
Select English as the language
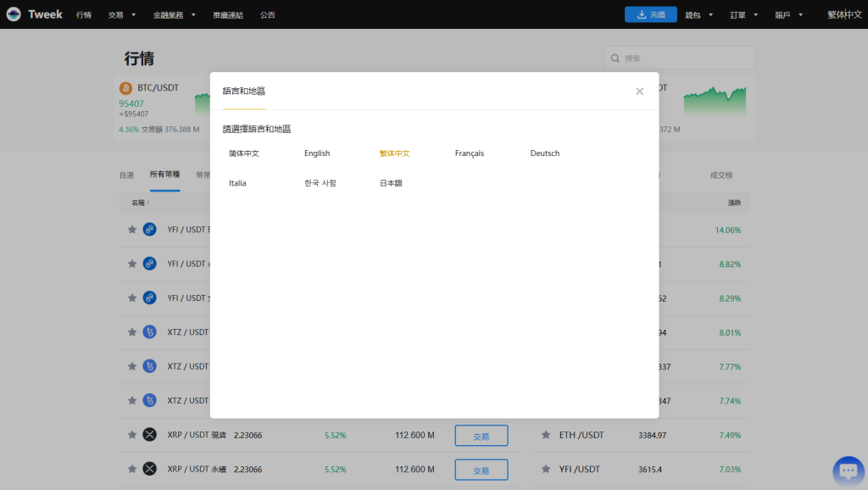pyautogui.click(x=316, y=153)
